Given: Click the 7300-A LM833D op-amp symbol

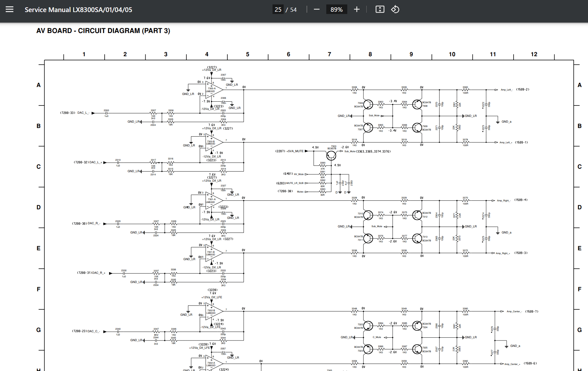Looking at the screenshot, I should click(x=214, y=90).
